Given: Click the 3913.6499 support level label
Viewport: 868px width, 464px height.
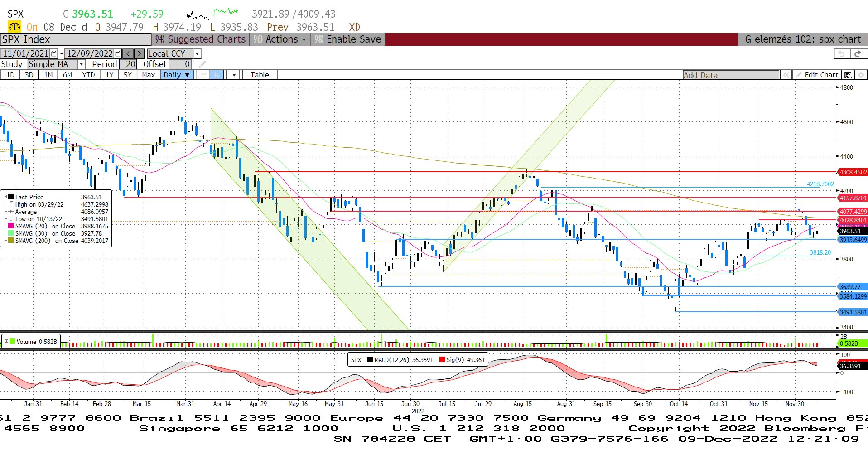Looking at the screenshot, I should 853,240.
